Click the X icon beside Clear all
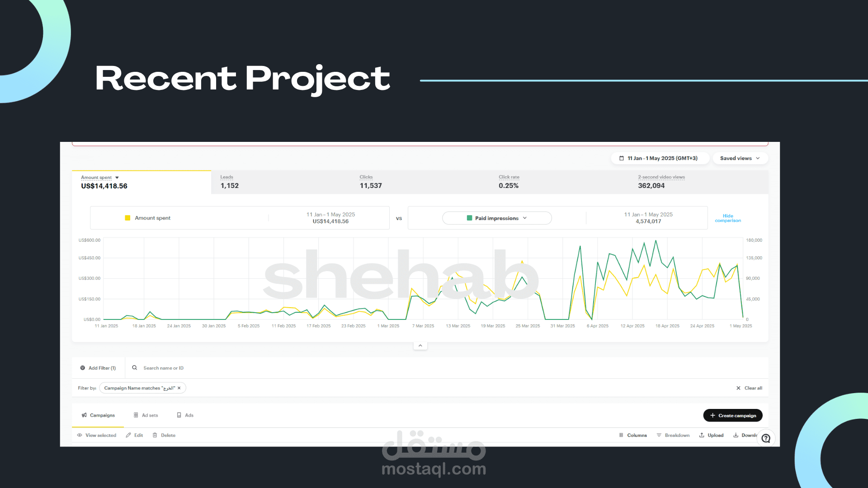Image resolution: width=868 pixels, height=488 pixels. [738, 388]
